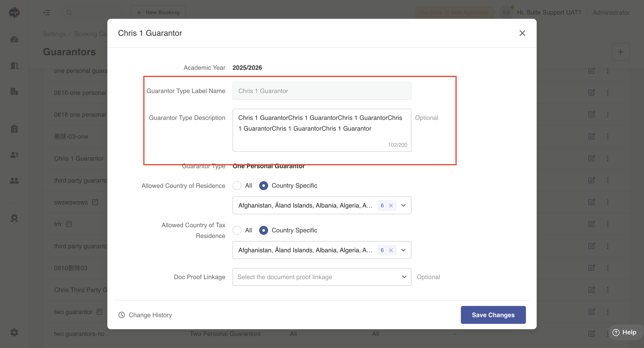Image resolution: width=644 pixels, height=348 pixels.
Task: Click the award badge sidebar icon
Action: click(x=14, y=218)
